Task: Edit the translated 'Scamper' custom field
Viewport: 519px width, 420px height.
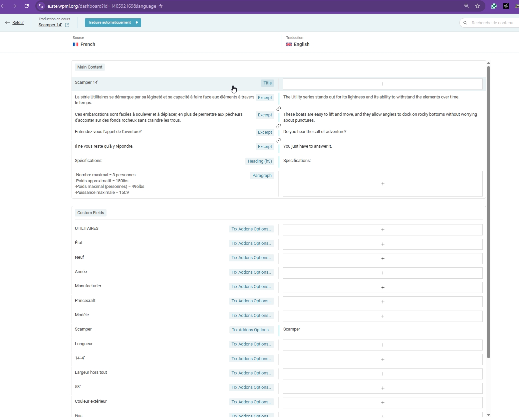Action: pos(292,329)
